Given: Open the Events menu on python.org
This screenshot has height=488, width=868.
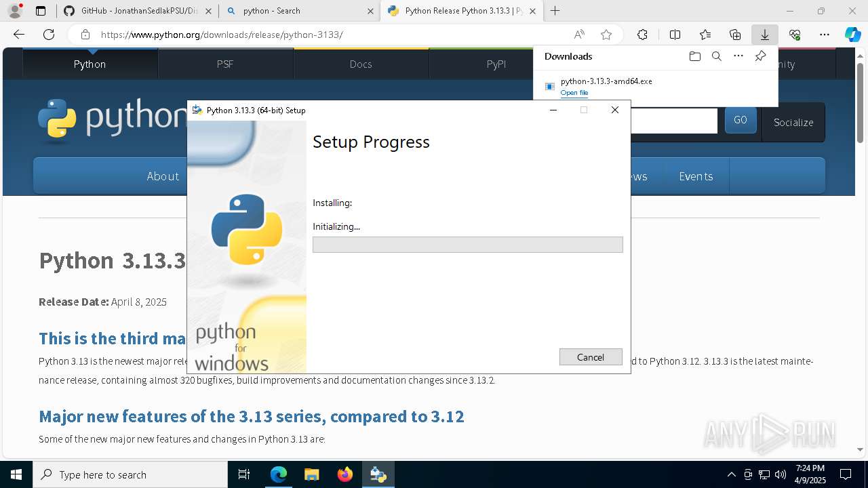Looking at the screenshot, I should click(696, 176).
